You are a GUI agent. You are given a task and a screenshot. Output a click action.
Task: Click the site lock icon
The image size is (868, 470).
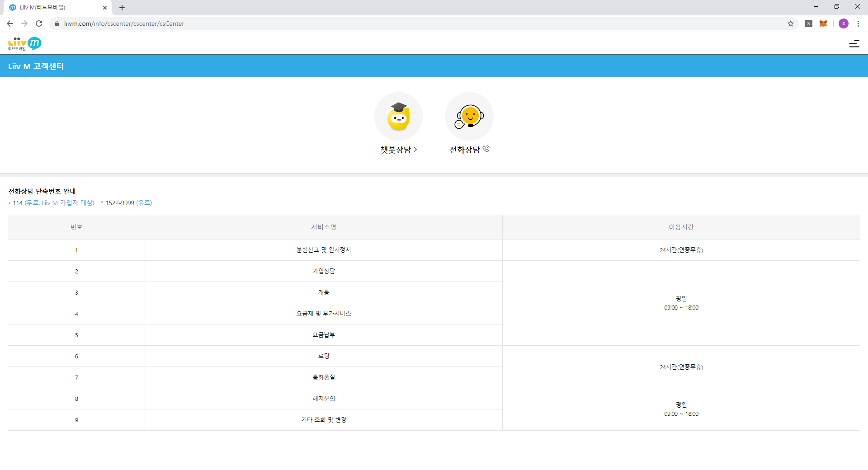click(57, 23)
